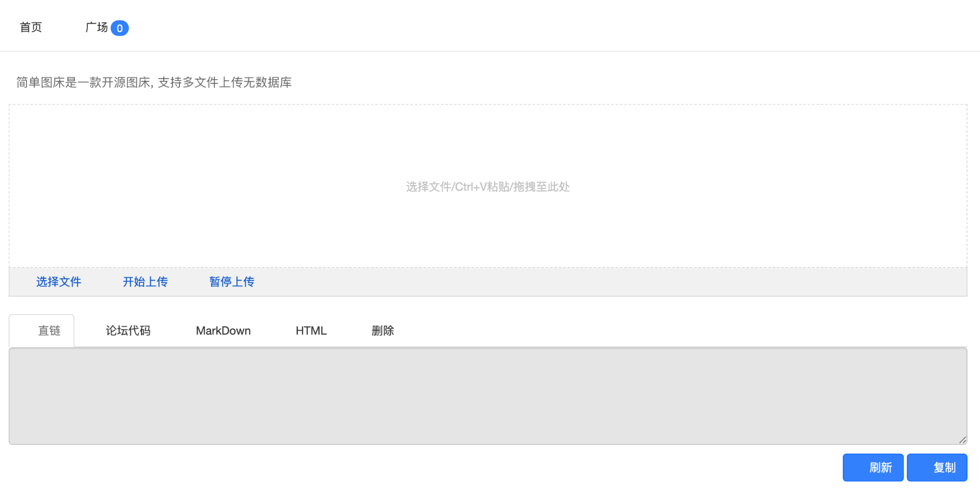Show the MarkDown link format tab
The height and width of the screenshot is (497, 980).
223,330
